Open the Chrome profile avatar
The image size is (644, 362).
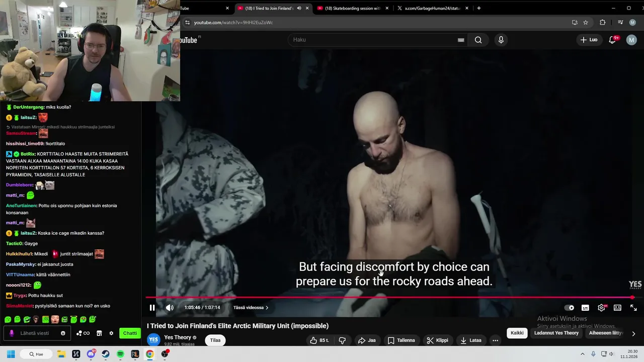coord(632,23)
